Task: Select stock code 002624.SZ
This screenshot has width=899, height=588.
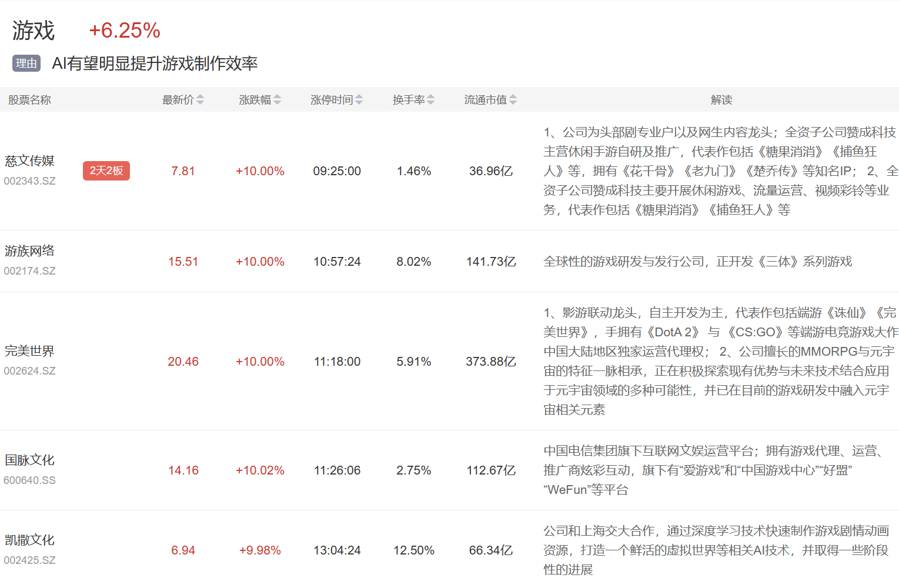Action: 30,371
